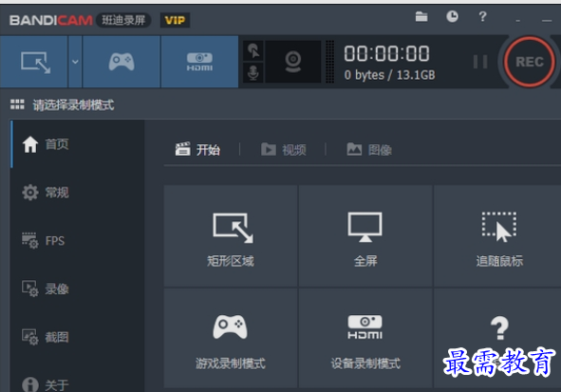Choose the 矩形区域 rectangle area tile
The width and height of the screenshot is (561, 392).
click(x=231, y=236)
